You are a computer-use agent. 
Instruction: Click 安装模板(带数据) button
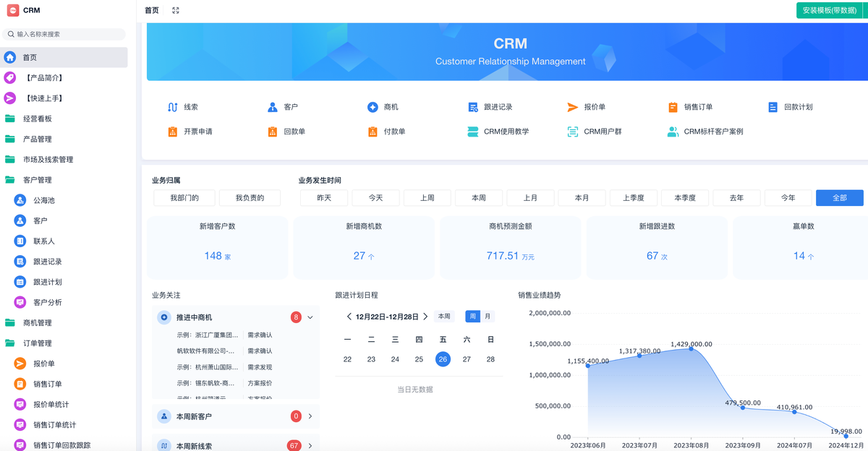(830, 10)
